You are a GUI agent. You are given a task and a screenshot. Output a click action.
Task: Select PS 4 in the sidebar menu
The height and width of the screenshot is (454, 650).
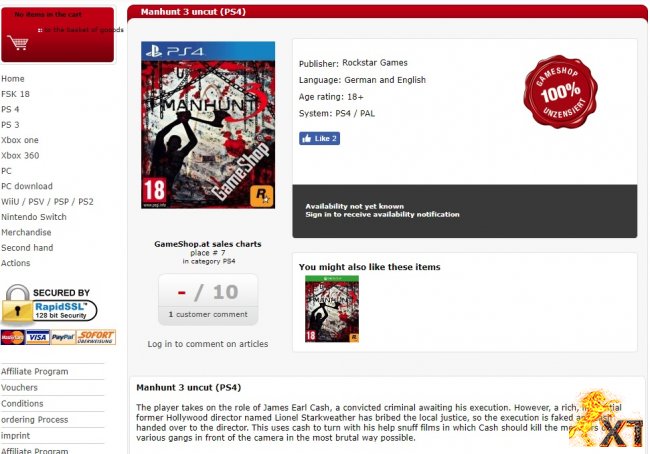(x=10, y=109)
